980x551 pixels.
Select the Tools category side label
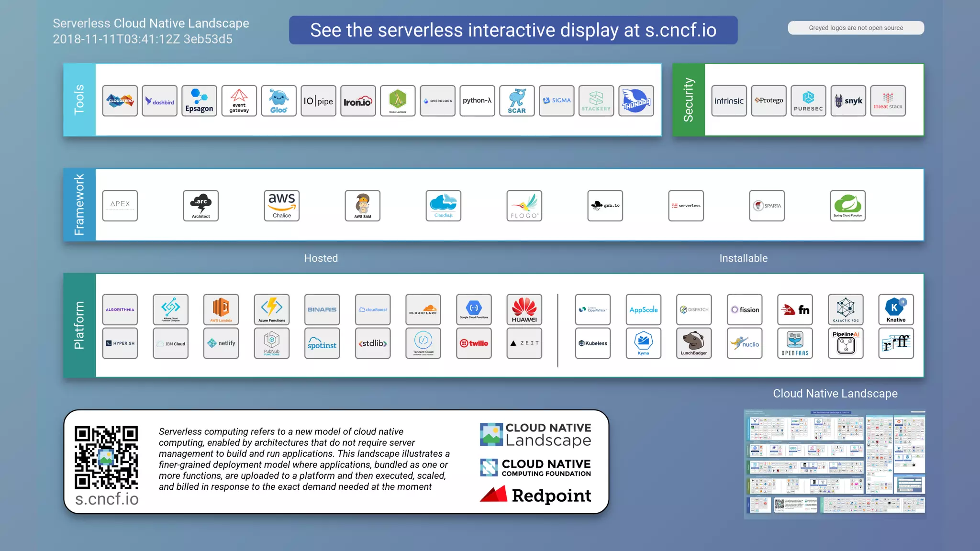79,99
